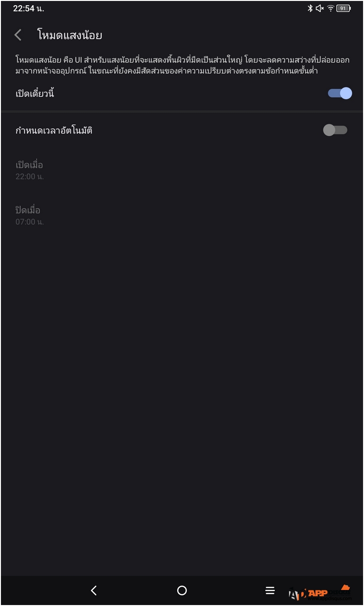This screenshot has width=364, height=606.
Task: Click the APP Disqus watermark logo
Action: [320, 593]
